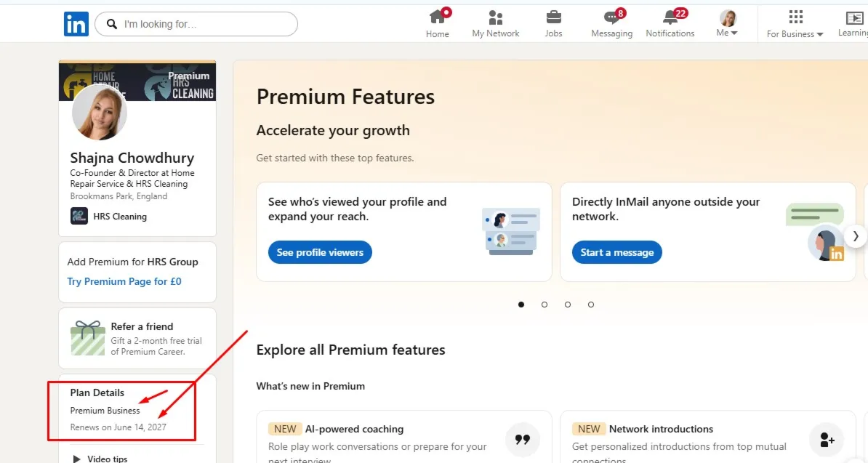
Task: Open the Home nav icon
Action: [438, 17]
